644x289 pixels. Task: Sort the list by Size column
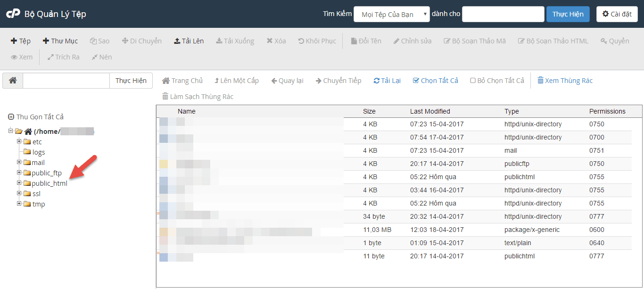coord(369,111)
